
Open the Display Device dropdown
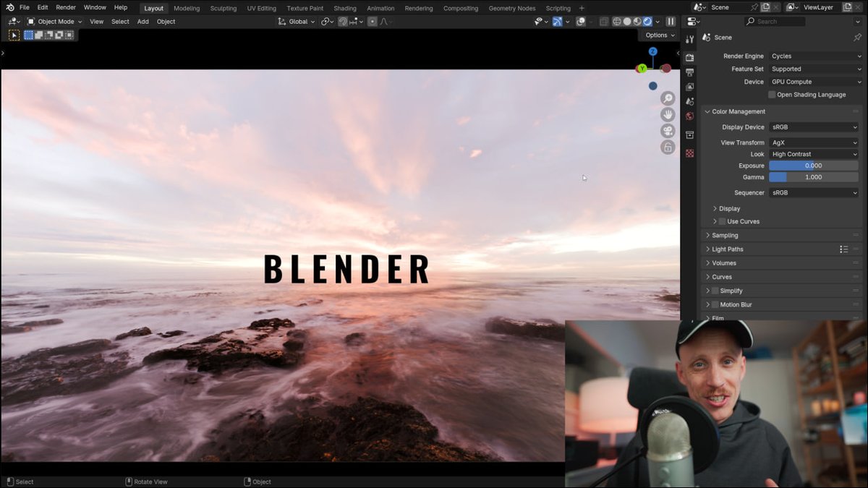[x=814, y=127]
